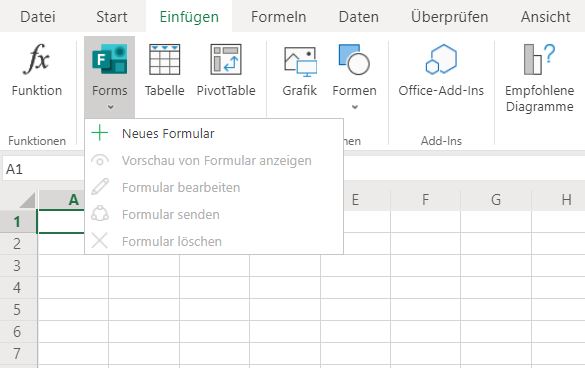Select column F header
The image size is (585, 368).
pos(425,200)
